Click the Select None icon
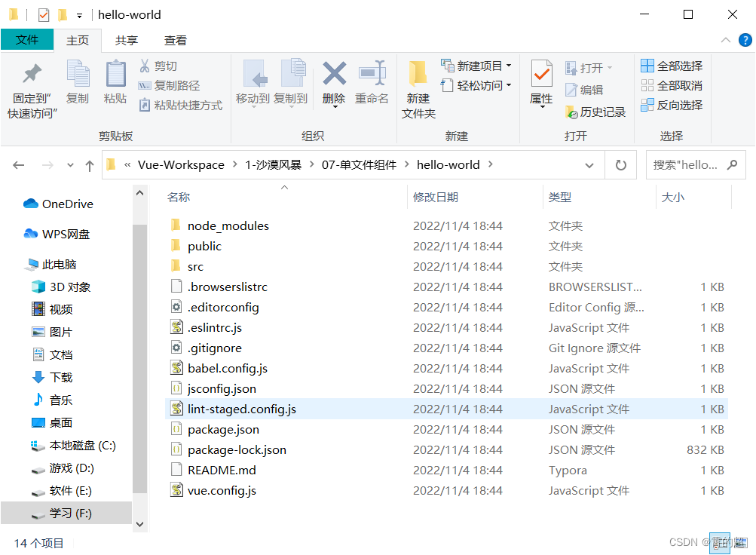 tap(647, 85)
